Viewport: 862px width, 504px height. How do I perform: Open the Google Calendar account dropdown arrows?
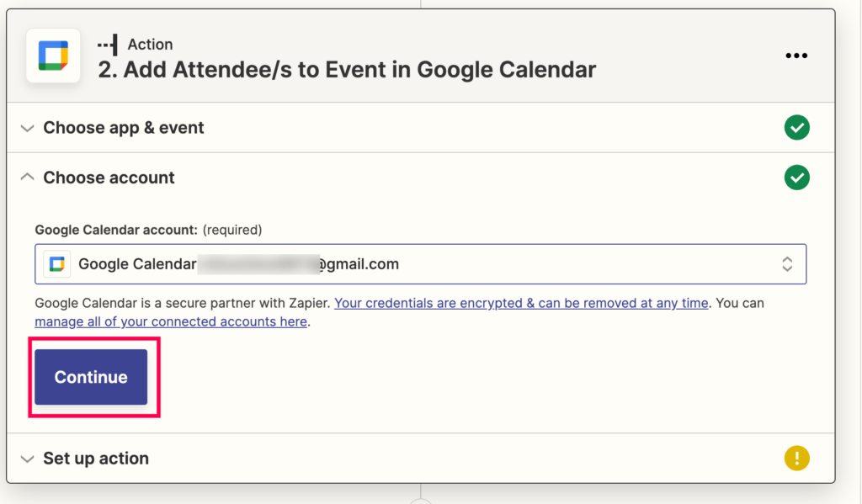point(787,264)
